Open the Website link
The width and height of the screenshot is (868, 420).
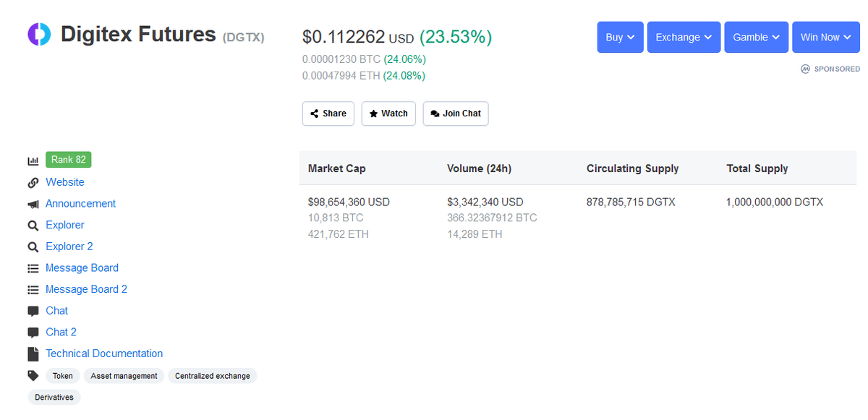(65, 181)
